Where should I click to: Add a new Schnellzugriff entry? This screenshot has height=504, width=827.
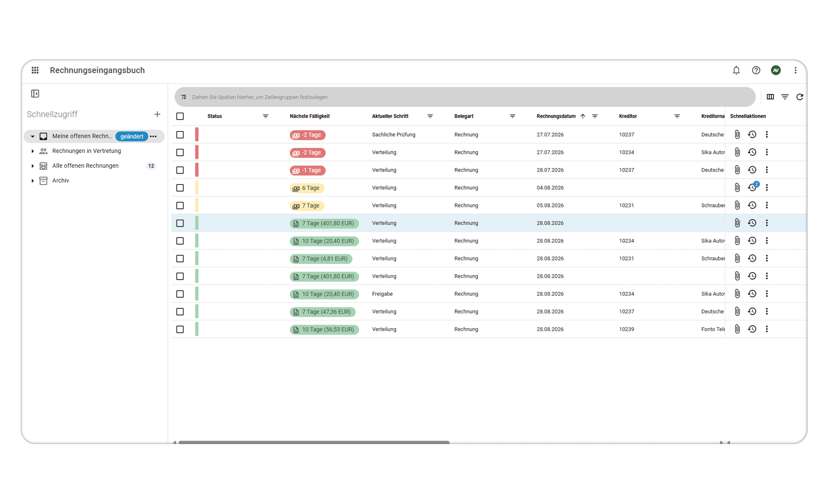[157, 114]
